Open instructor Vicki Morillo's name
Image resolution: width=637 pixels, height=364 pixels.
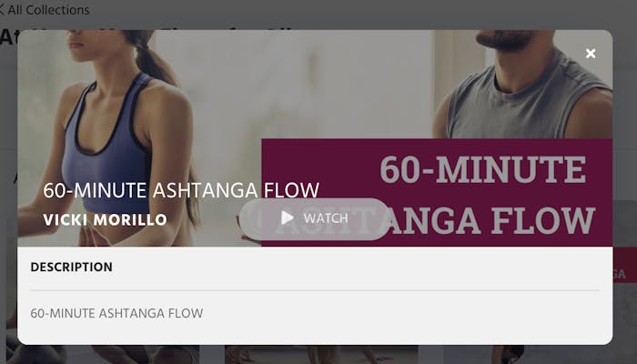[106, 220]
